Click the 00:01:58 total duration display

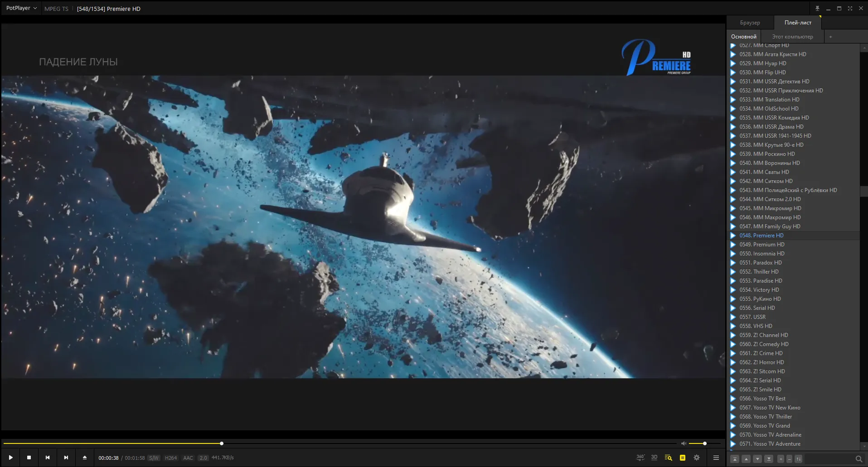coord(135,458)
